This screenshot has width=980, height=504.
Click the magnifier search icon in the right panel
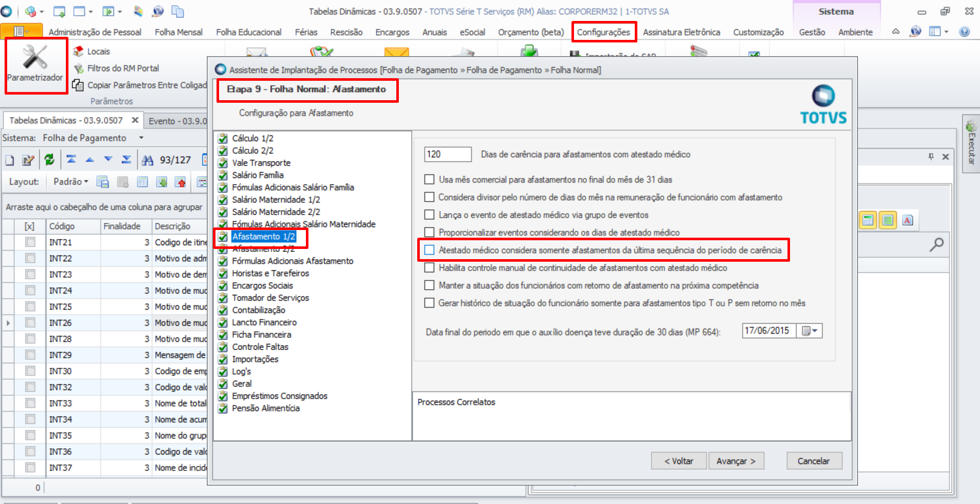point(937,244)
